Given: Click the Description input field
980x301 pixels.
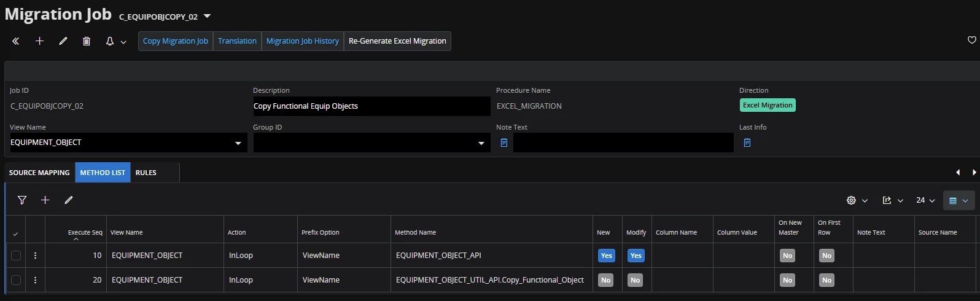Looking at the screenshot, I should click(x=371, y=106).
